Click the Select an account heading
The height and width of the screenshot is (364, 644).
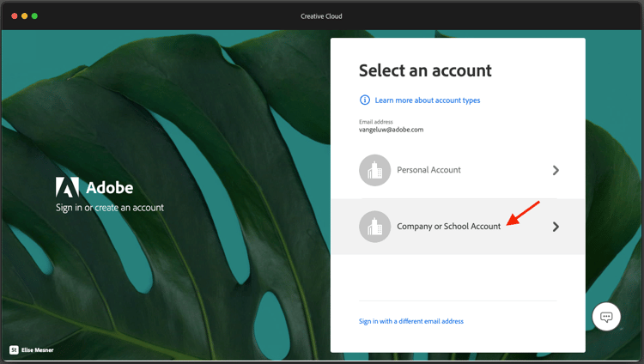[425, 70]
